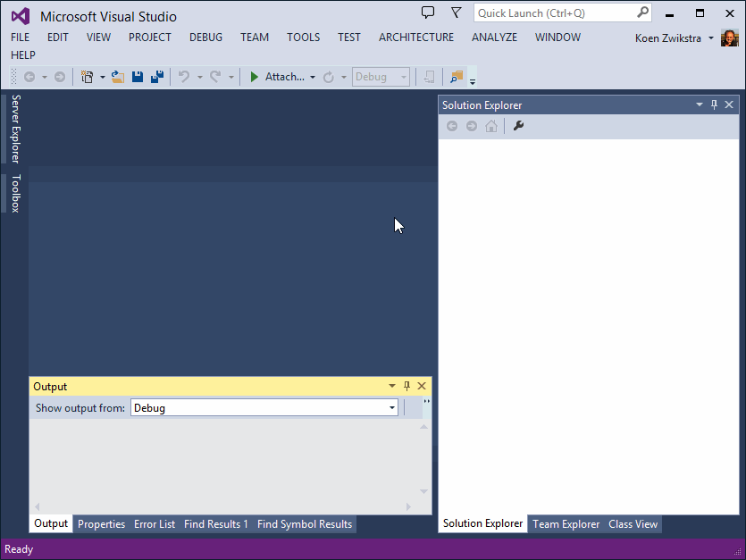Show main toolbar overflow options

[x=473, y=81]
